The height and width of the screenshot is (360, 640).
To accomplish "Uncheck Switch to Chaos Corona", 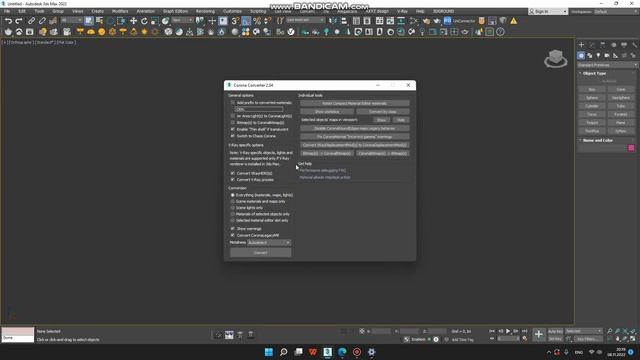I will (x=233, y=136).
